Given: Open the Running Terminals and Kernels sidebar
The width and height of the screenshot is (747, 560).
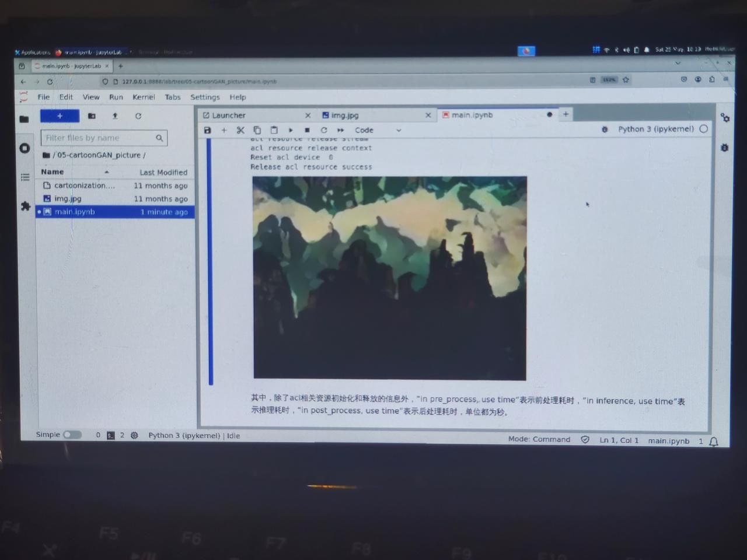Looking at the screenshot, I should pyautogui.click(x=25, y=148).
